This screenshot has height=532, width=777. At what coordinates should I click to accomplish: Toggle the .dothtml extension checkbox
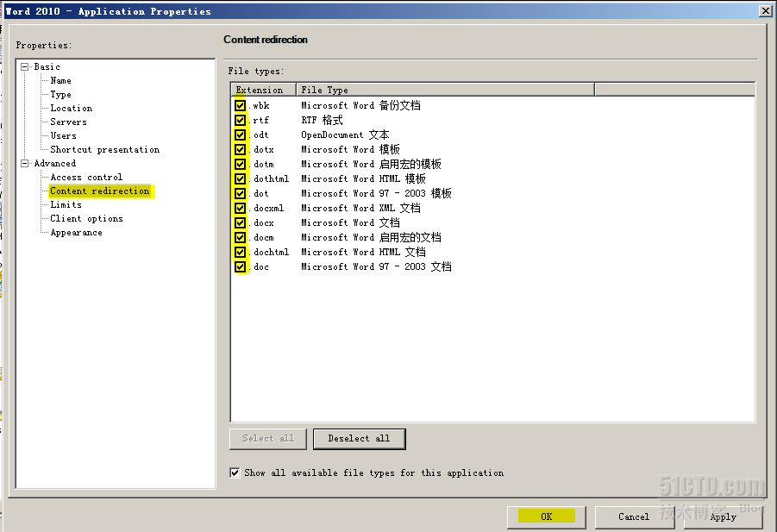[241, 178]
